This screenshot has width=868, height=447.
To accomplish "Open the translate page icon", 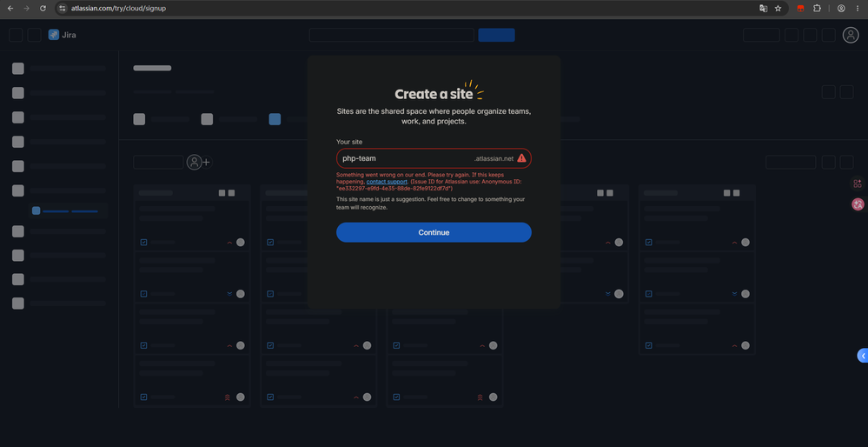I will [x=764, y=9].
